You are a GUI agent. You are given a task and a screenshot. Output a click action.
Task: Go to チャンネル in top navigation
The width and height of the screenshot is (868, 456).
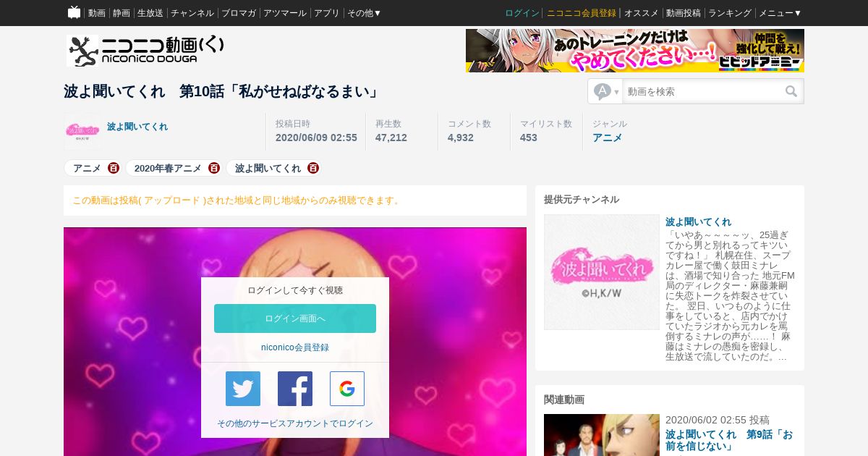192,13
